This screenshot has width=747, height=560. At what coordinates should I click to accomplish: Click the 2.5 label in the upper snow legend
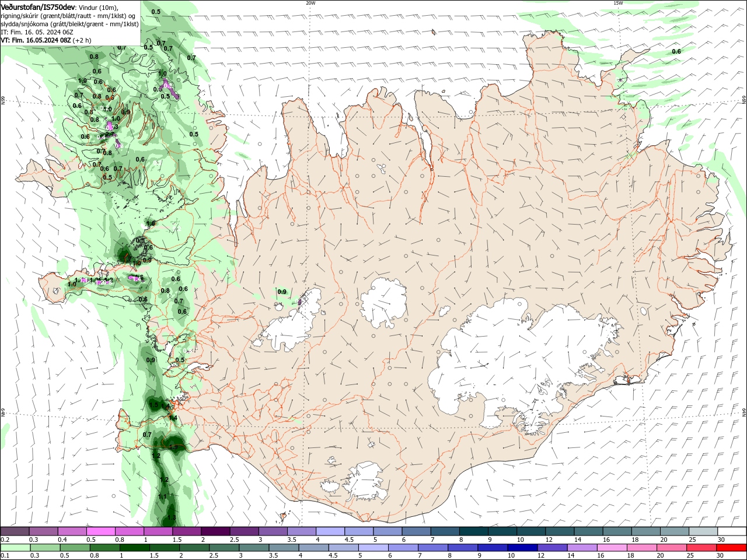[234, 540]
